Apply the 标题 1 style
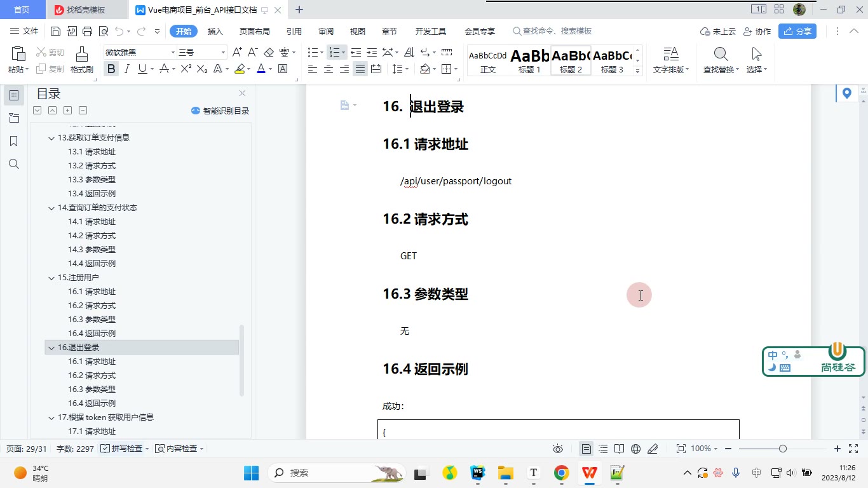This screenshot has height=488, width=868. (529, 61)
